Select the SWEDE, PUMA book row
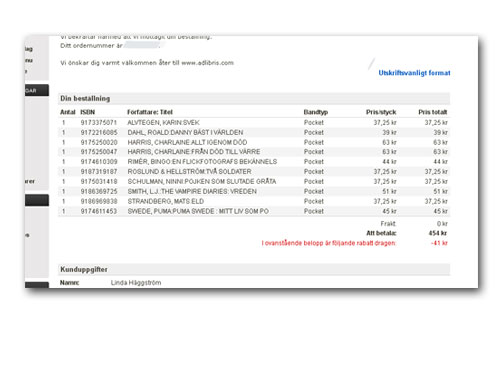500x375 pixels. click(254, 211)
